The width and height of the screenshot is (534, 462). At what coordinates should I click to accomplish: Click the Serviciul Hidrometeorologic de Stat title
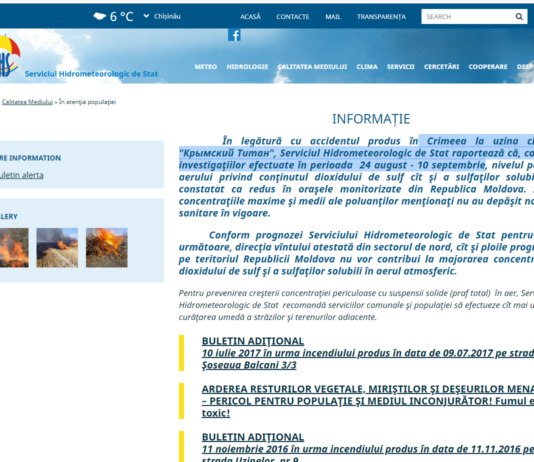(91, 74)
